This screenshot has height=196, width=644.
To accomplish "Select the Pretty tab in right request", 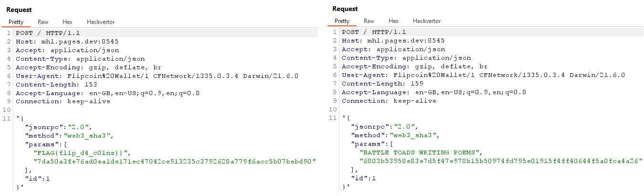I will point(342,21).
